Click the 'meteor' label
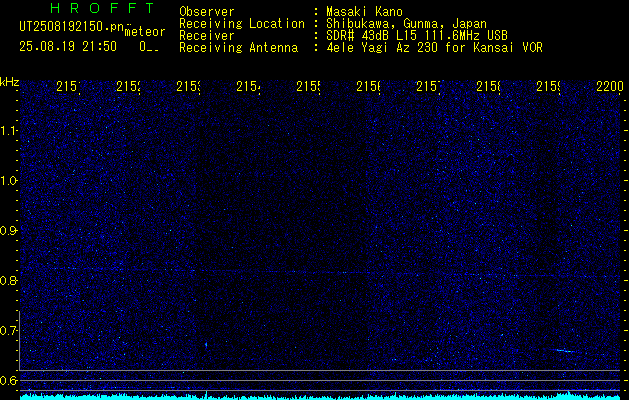This screenshot has width=629, height=400. (145, 32)
